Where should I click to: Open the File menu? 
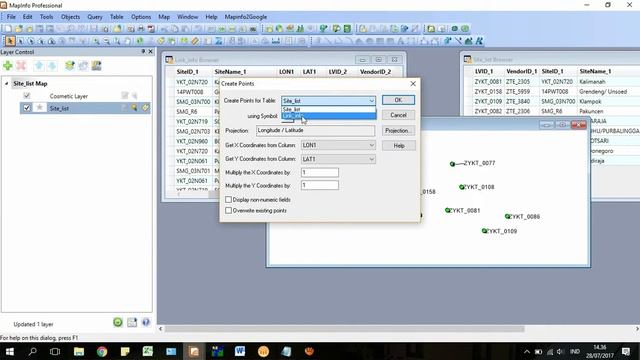click(x=11, y=17)
